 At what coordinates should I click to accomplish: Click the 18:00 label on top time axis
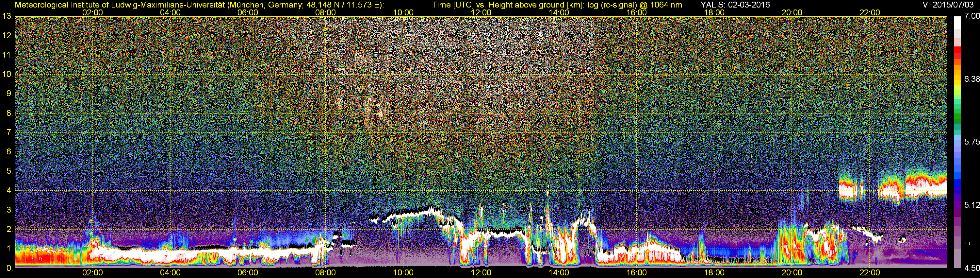pos(714,12)
